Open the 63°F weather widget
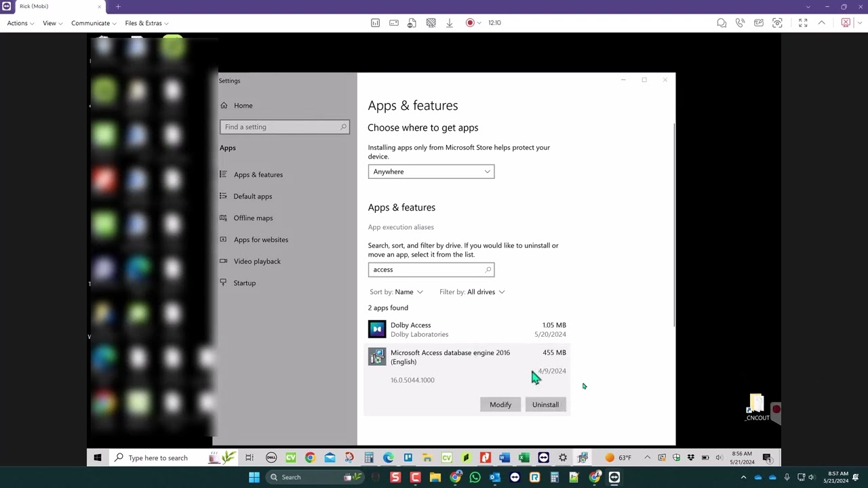 [618, 458]
